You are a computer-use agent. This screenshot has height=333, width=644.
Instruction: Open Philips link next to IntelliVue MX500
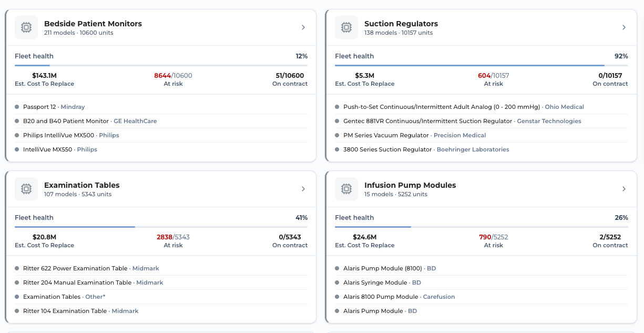coord(109,135)
